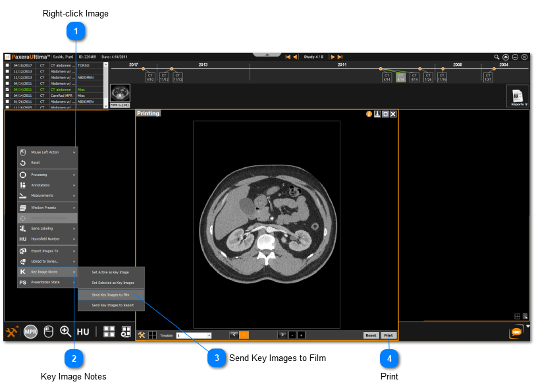The height and width of the screenshot is (392, 536).
Task: Click the Print button
Action: pyautogui.click(x=389, y=335)
